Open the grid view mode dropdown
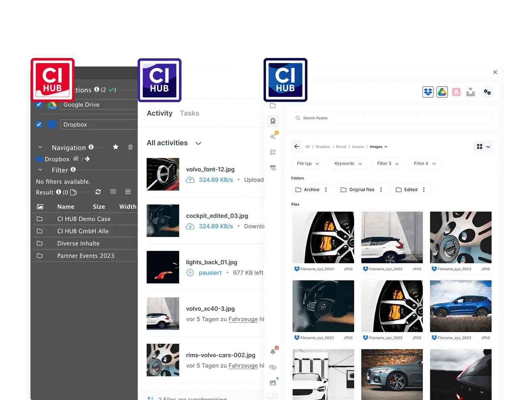The height and width of the screenshot is (400, 532). pos(483,147)
